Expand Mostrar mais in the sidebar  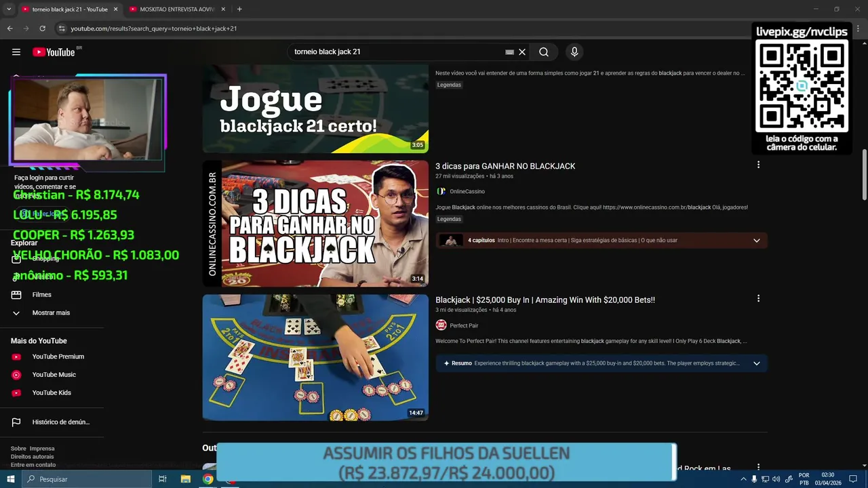[x=52, y=313]
